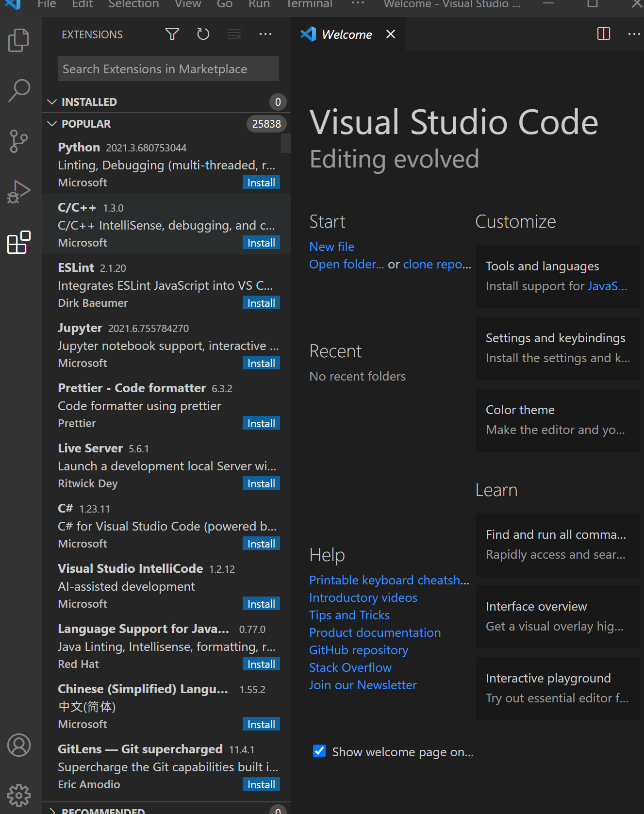The width and height of the screenshot is (644, 814).
Task: Select the Python extension name
Action: click(79, 147)
